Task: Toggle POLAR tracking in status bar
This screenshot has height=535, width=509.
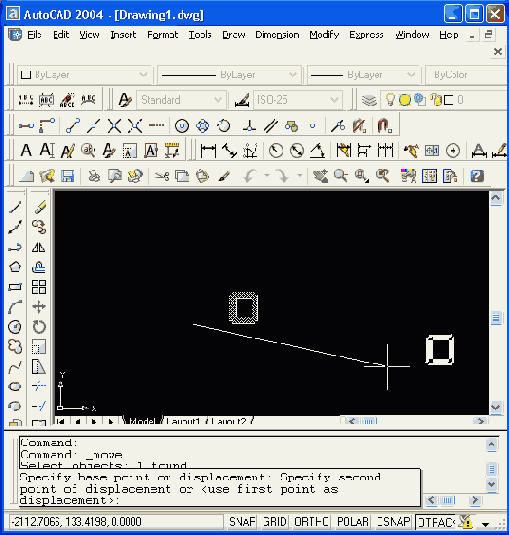Action: click(353, 522)
